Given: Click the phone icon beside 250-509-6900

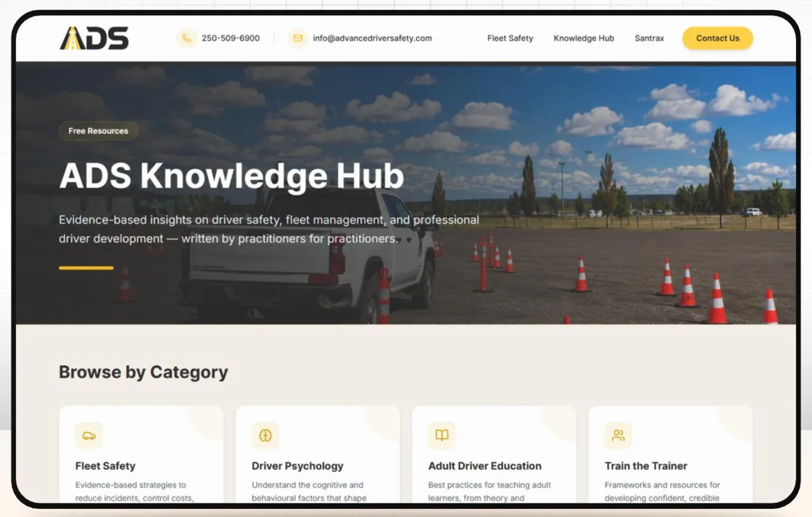Looking at the screenshot, I should [186, 38].
